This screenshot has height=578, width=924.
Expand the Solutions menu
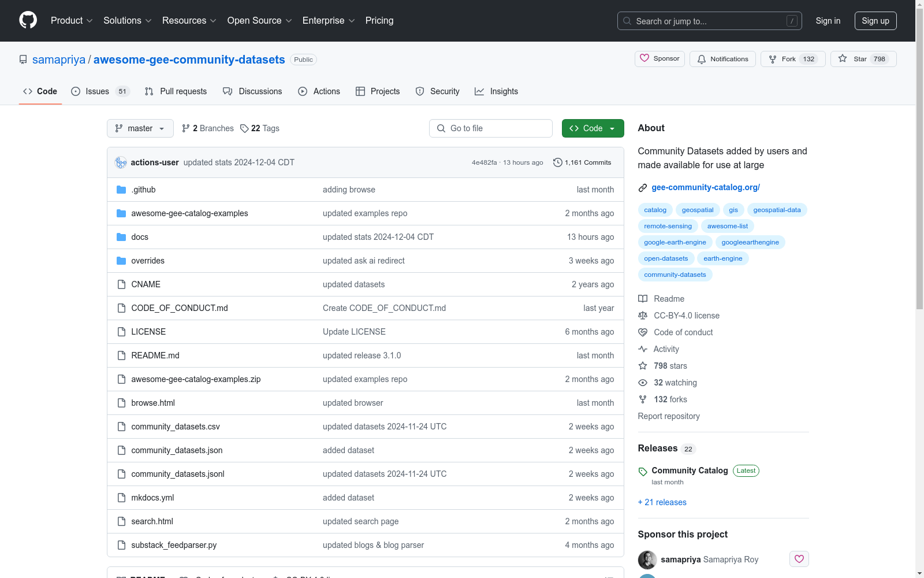click(128, 21)
